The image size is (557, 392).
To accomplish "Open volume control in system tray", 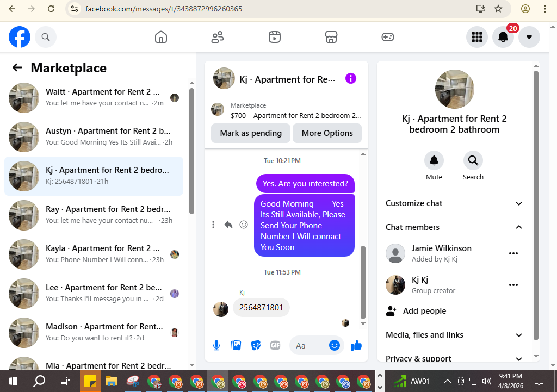I will point(487,381).
